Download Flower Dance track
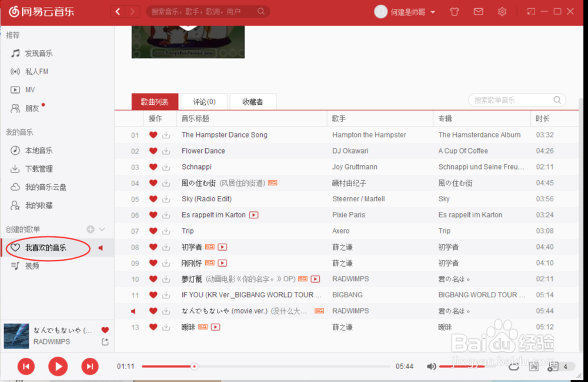 [x=166, y=151]
